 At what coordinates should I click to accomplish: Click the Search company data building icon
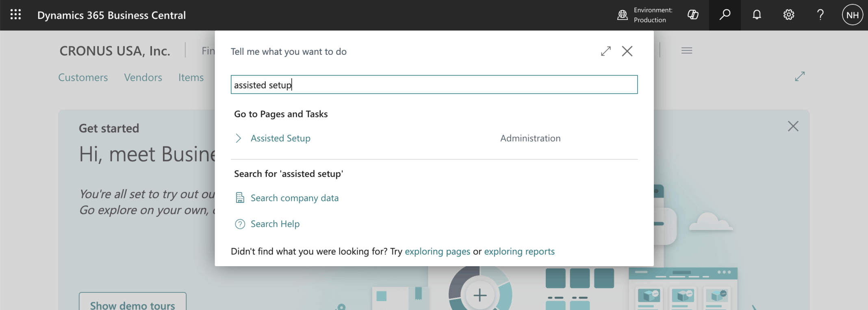240,198
